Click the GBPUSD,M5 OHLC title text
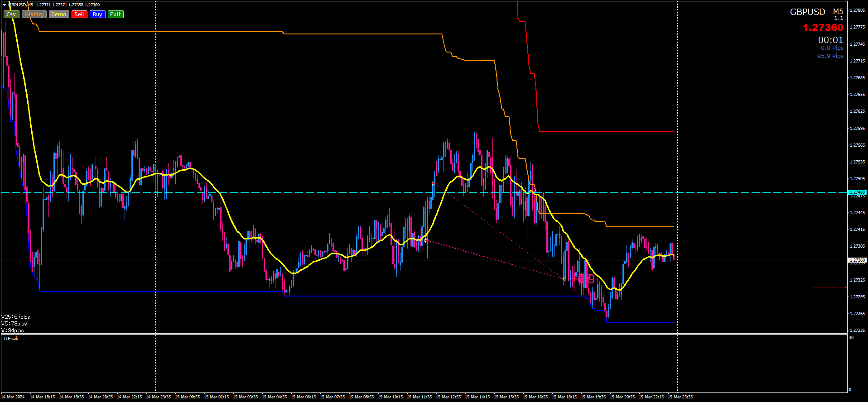 54,5
